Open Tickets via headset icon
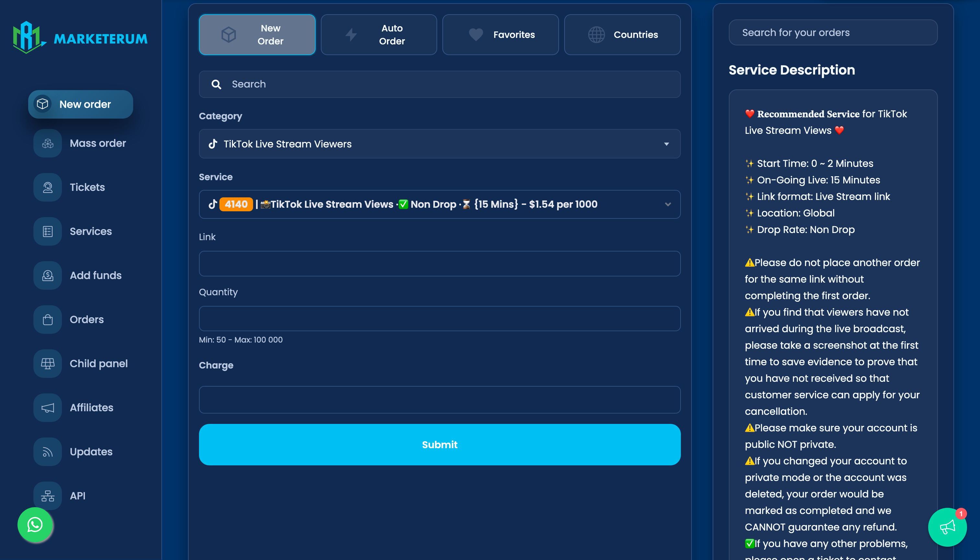 (x=48, y=187)
